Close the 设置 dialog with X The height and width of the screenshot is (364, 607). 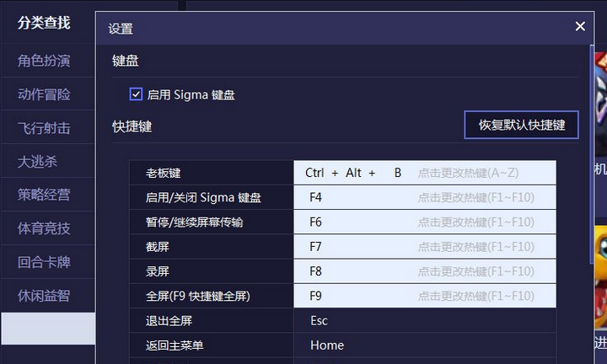[x=580, y=26]
